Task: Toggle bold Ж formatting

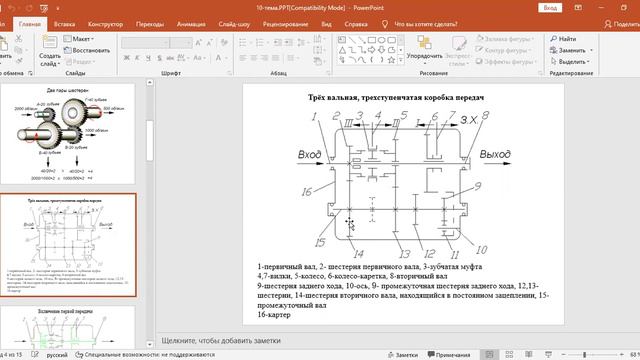Action: click(x=127, y=58)
